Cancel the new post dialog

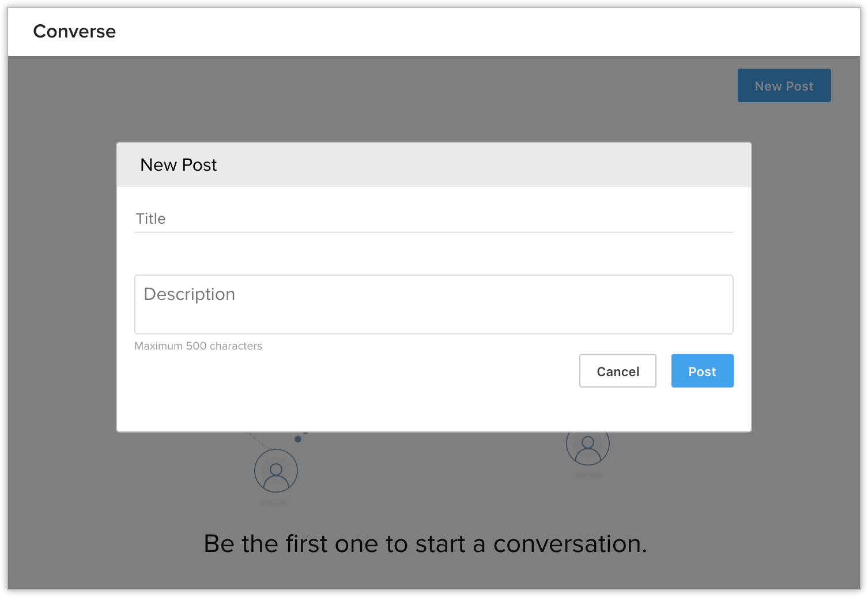[617, 371]
